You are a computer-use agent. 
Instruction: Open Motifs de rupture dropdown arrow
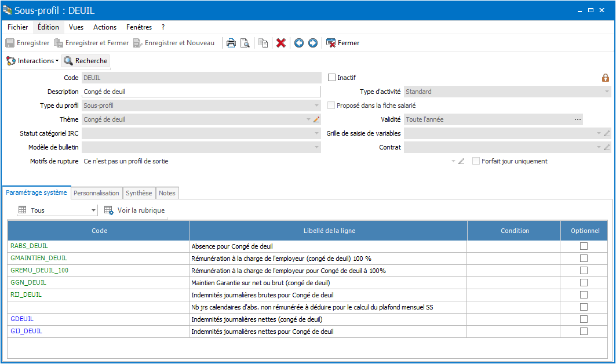pos(453,161)
